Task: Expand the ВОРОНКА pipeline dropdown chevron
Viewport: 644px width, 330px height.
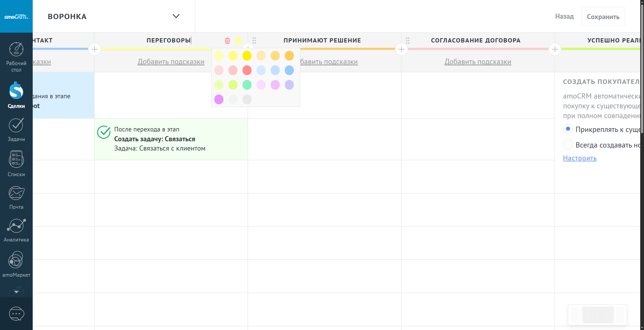Action: point(176,16)
